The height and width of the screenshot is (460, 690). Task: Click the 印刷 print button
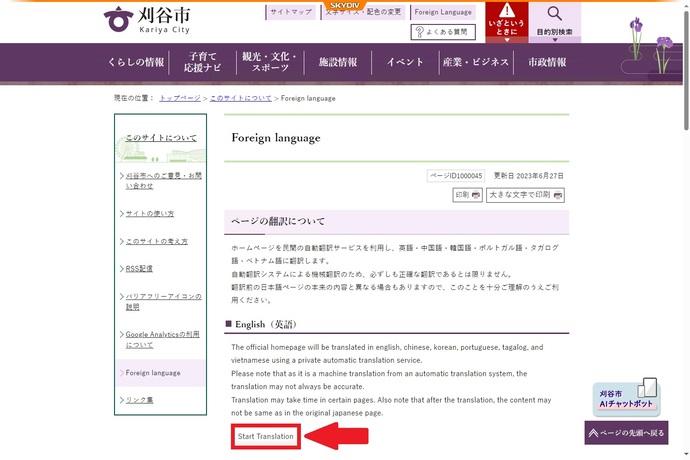tap(467, 195)
